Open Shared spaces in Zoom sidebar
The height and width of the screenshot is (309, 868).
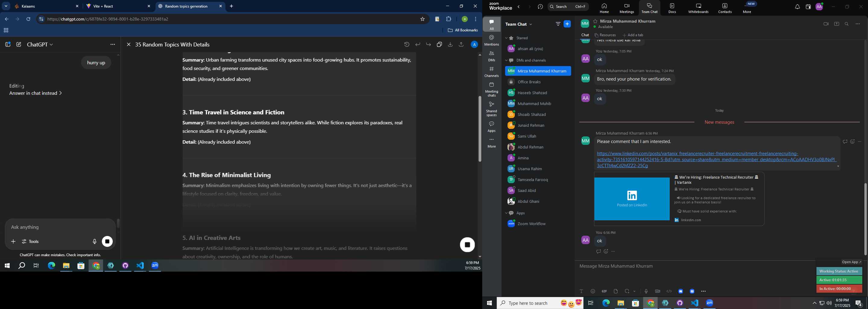492,109
